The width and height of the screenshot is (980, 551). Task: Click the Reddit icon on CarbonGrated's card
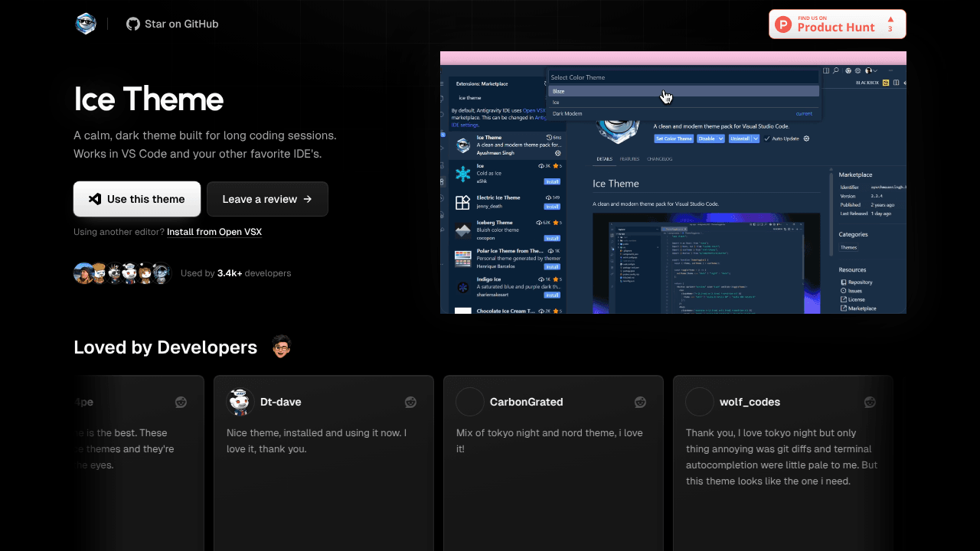tap(640, 402)
